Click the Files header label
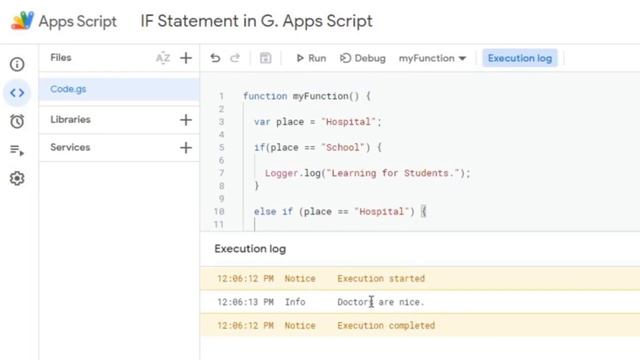Viewport: 640px width, 360px height. (61, 58)
